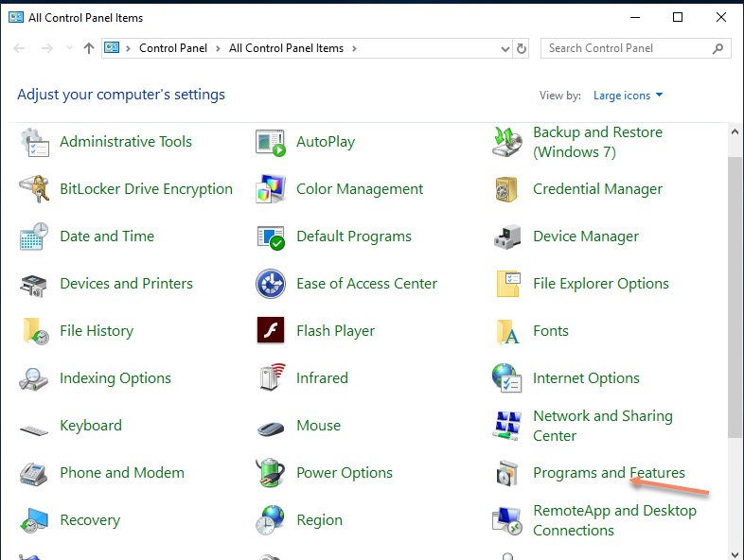Expand the chevron after All Control Panel Items

tap(354, 48)
